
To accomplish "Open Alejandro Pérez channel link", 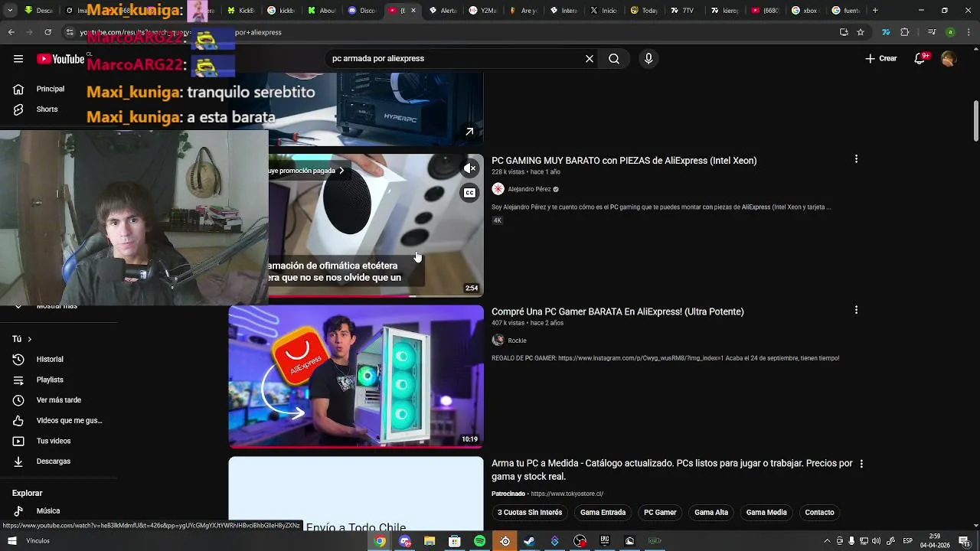I will coord(529,189).
